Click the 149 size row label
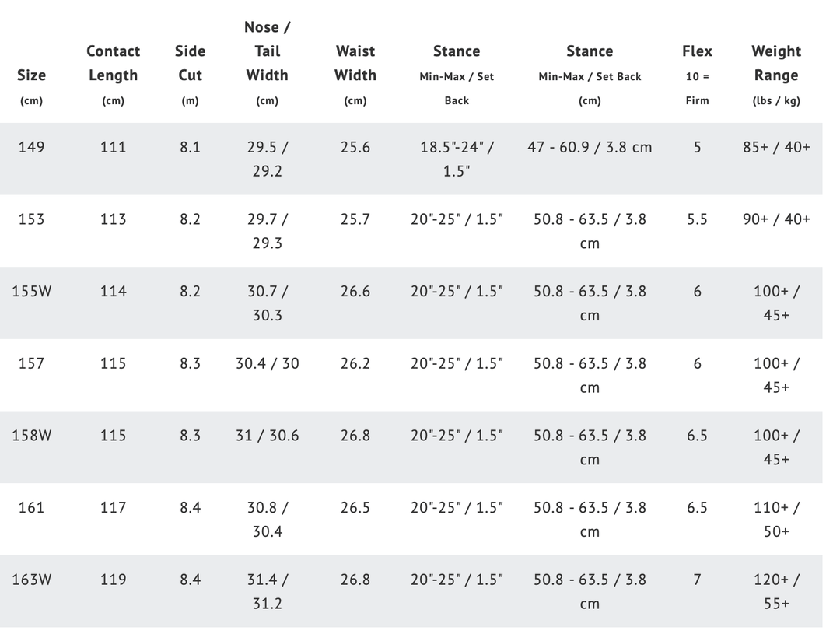 point(31,147)
